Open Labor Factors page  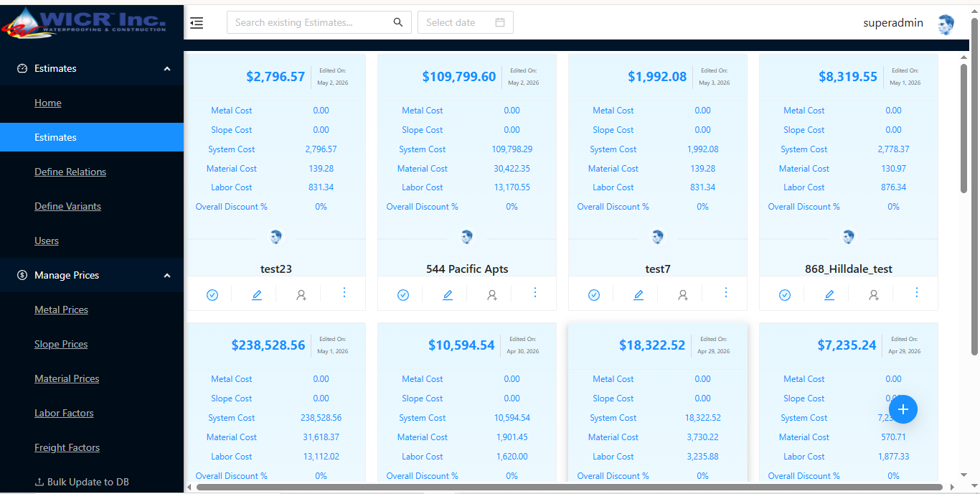point(64,413)
